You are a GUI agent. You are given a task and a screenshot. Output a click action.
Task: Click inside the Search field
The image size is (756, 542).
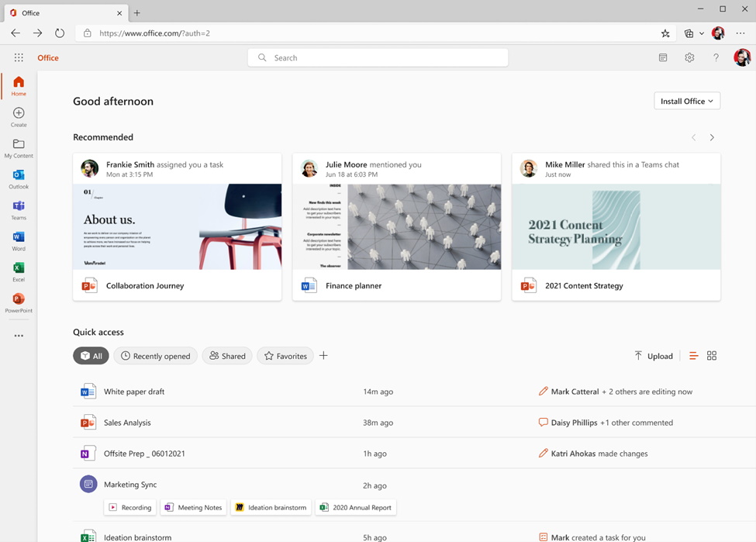tap(377, 57)
